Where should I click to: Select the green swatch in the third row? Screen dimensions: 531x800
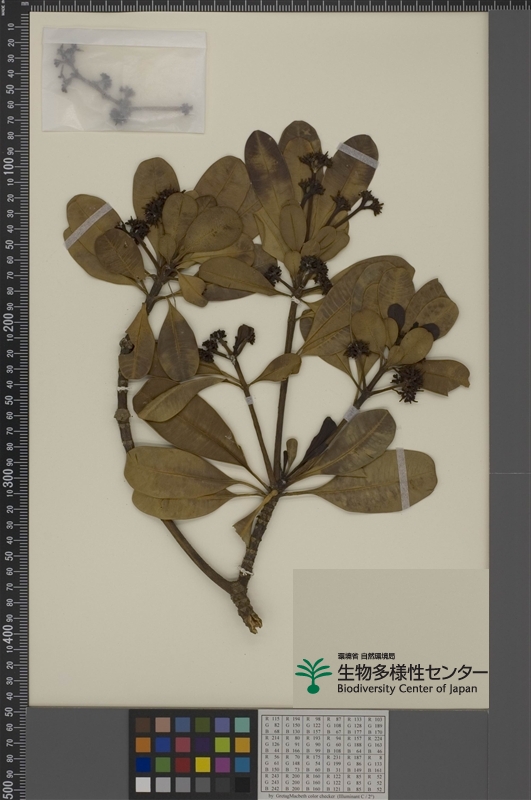tap(163, 764)
